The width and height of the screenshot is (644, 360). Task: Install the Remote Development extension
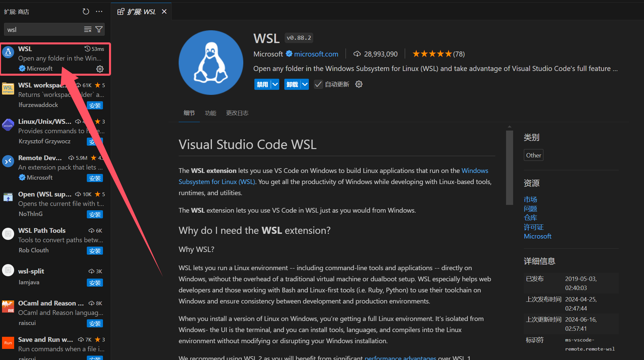point(95,178)
